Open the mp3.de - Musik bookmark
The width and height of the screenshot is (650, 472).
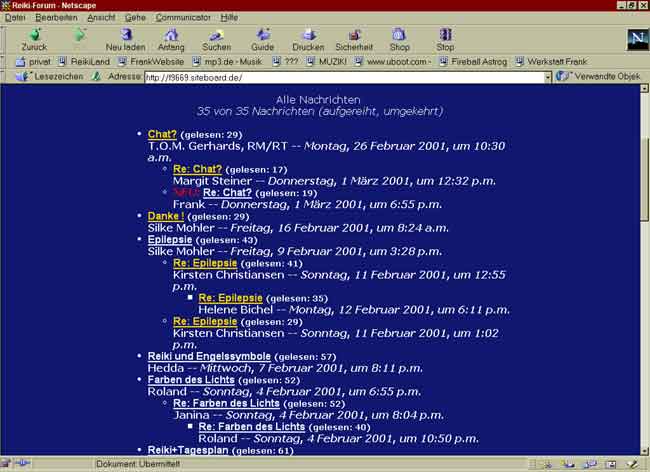pos(227,62)
